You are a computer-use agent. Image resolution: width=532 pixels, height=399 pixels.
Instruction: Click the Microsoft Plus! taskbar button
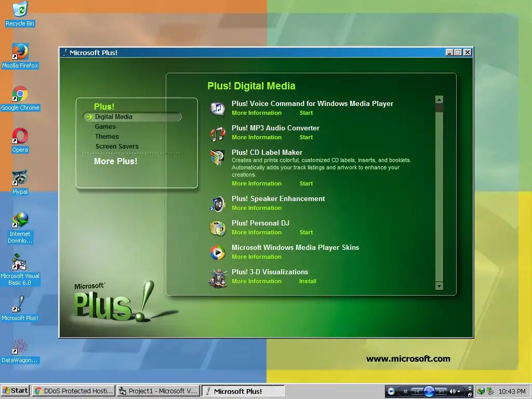(243, 391)
